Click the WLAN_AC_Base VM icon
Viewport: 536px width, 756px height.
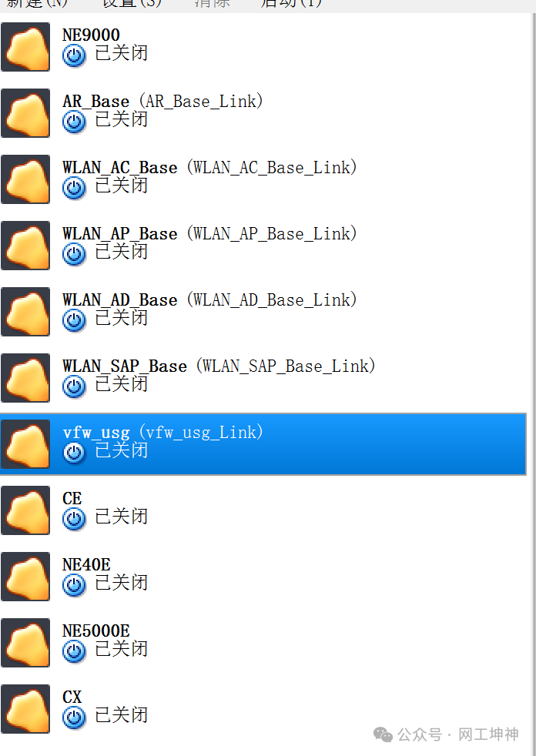click(25, 179)
